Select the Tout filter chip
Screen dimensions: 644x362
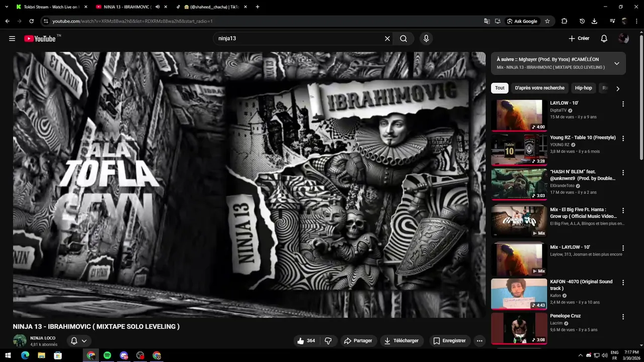[500, 88]
